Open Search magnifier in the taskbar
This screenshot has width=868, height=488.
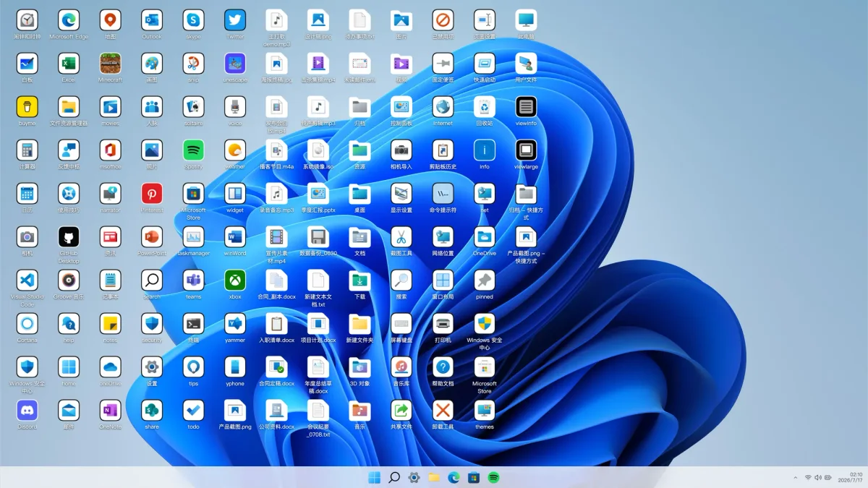(394, 477)
